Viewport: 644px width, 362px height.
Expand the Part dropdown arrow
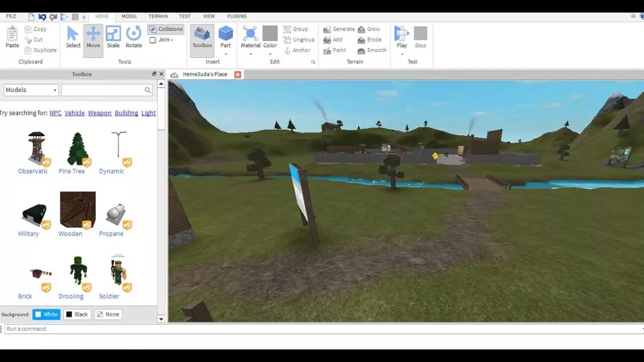[225, 53]
